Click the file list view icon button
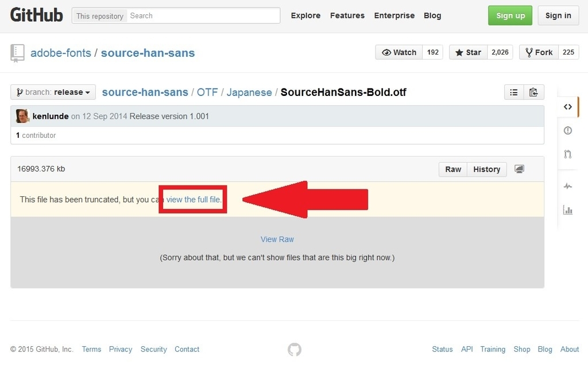Screen dimensions: 588x376 [514, 92]
